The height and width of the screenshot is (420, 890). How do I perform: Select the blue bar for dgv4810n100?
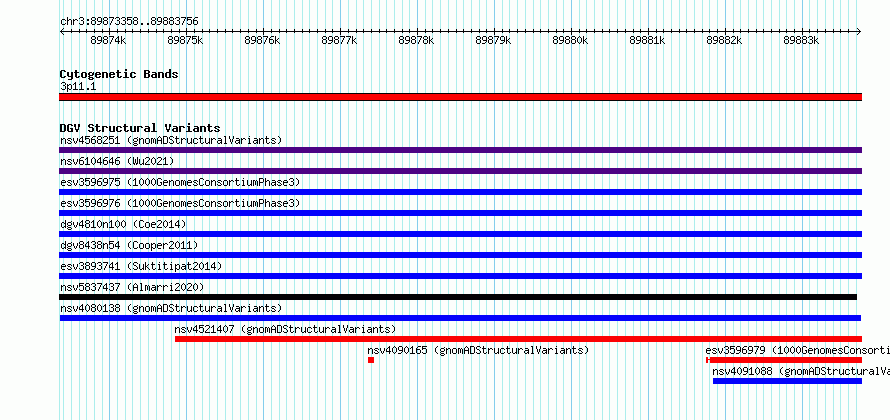tap(461, 234)
